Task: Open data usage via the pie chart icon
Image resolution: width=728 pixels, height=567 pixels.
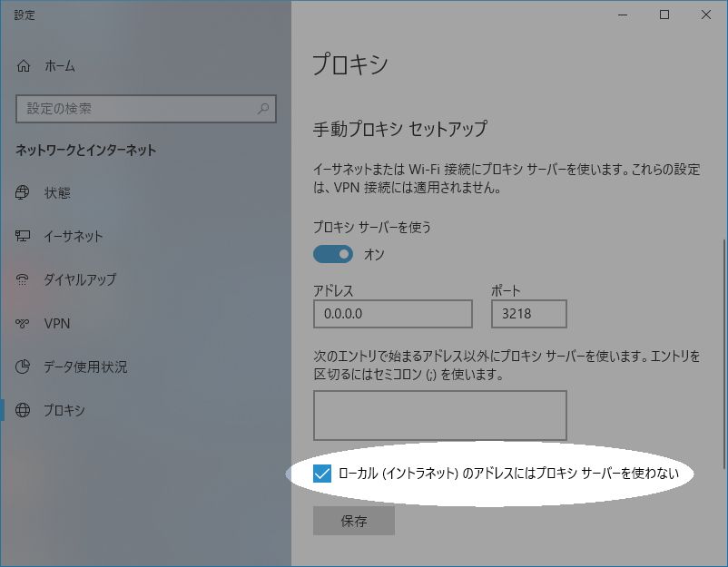Action: tap(21, 367)
